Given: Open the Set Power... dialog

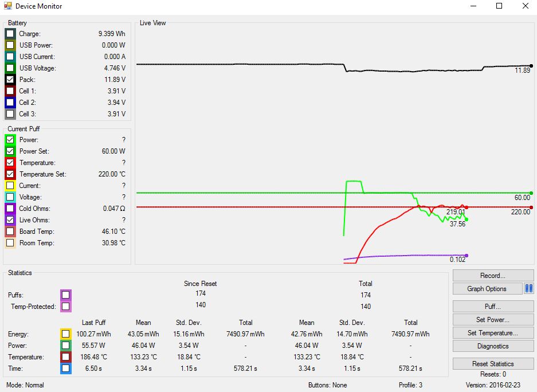Looking at the screenshot, I should 492,320.
